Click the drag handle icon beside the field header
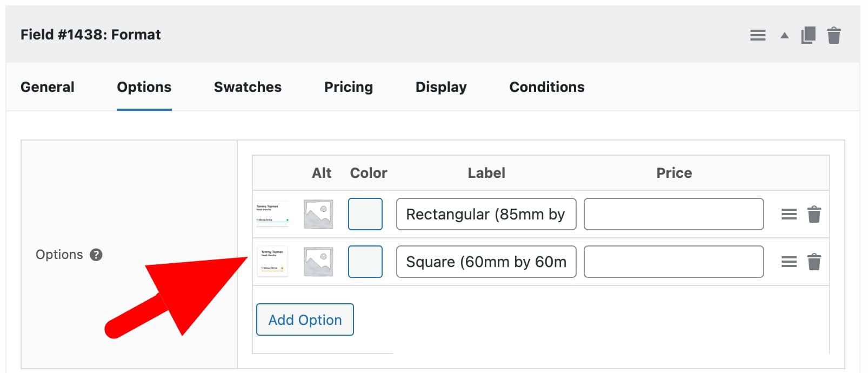Viewport: 868px width, 373px height. pos(758,35)
